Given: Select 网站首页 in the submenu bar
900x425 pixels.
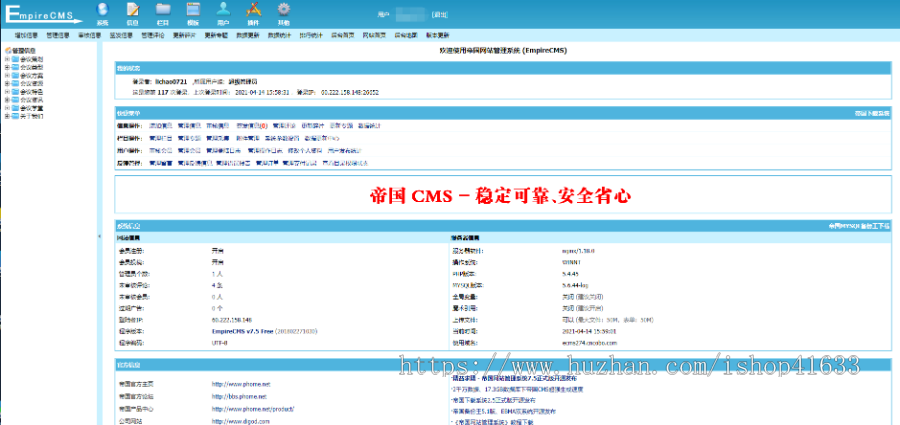Looking at the screenshot, I should coord(374,35).
